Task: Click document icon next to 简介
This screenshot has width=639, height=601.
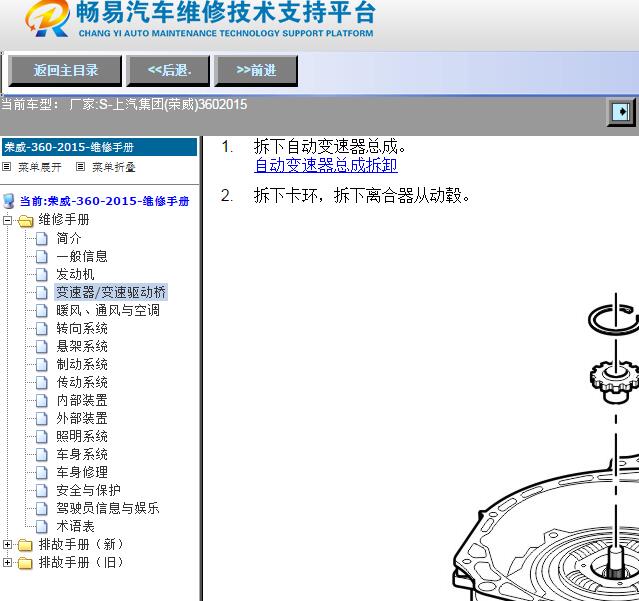Action: click(42, 239)
